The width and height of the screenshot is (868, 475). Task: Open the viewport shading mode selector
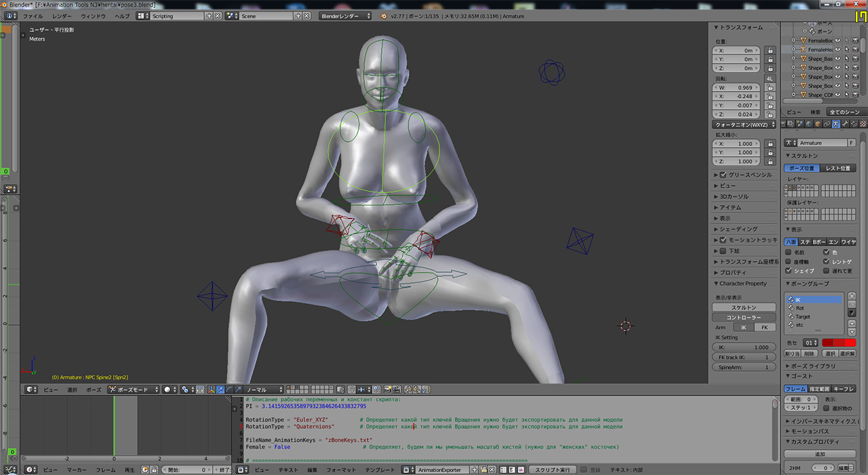169,390
